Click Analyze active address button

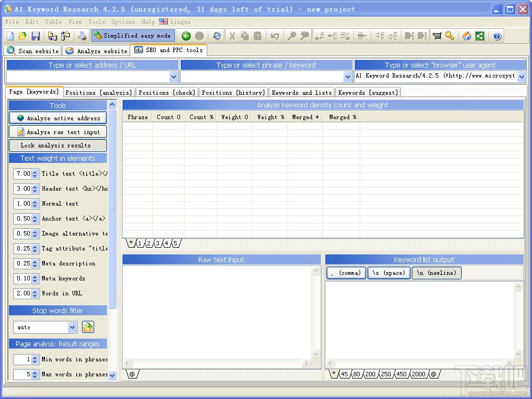pos(58,118)
